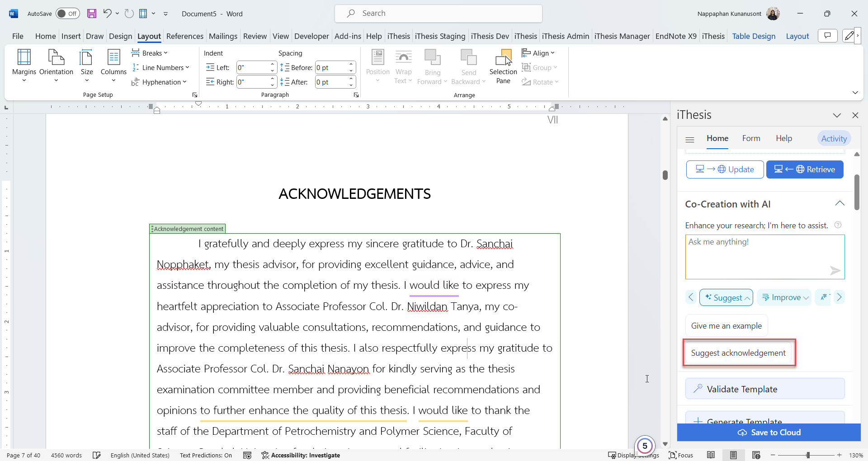Viewport: 868px width, 461px height.
Task: Switch to Print Layout view
Action: pyautogui.click(x=733, y=455)
